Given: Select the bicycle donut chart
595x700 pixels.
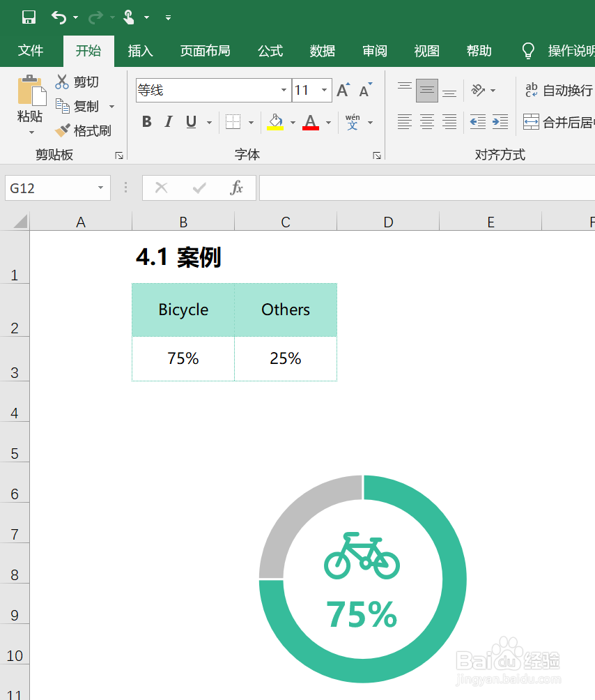Looking at the screenshot, I should [362, 579].
